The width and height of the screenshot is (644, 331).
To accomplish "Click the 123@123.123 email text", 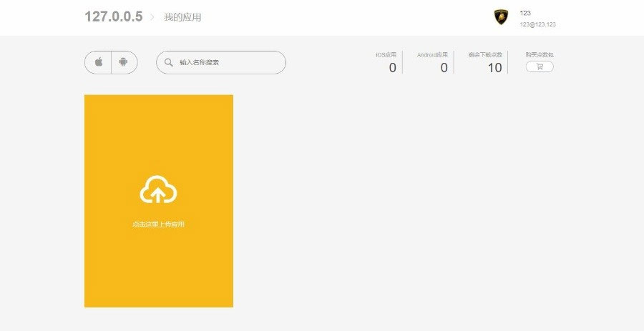I will coord(537,24).
